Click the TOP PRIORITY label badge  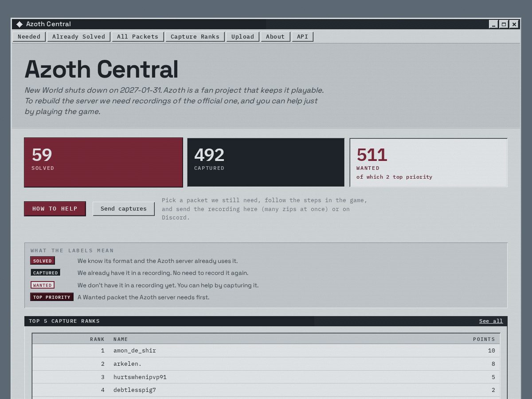(52, 297)
